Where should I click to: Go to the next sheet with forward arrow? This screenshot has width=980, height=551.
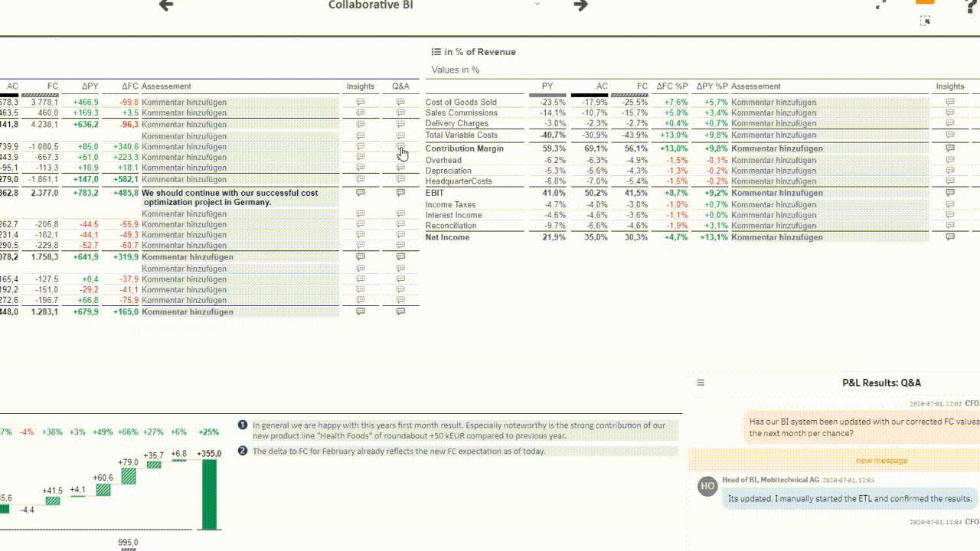pos(581,5)
